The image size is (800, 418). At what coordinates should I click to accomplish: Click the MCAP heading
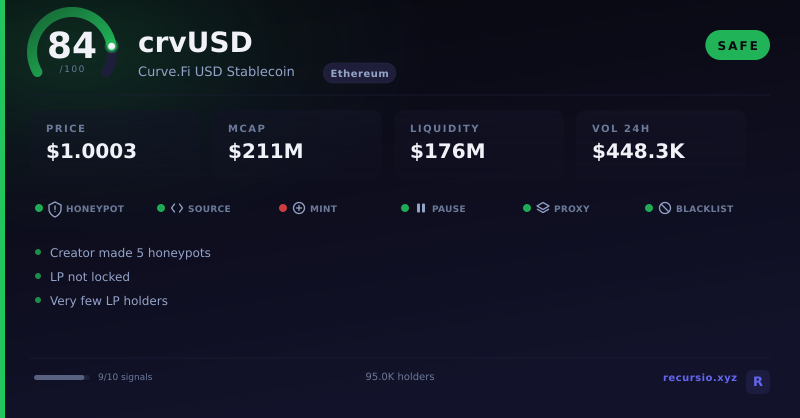point(247,129)
